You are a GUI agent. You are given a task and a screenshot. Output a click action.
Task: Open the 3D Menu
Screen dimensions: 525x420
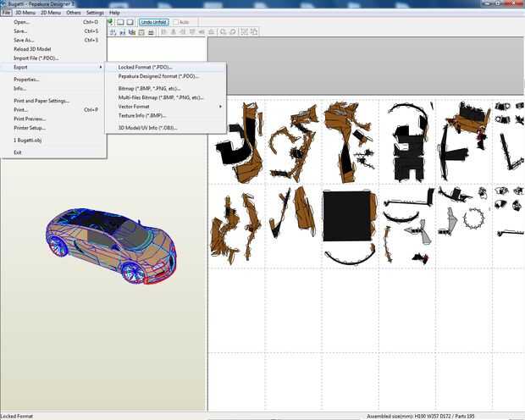pyautogui.click(x=25, y=13)
